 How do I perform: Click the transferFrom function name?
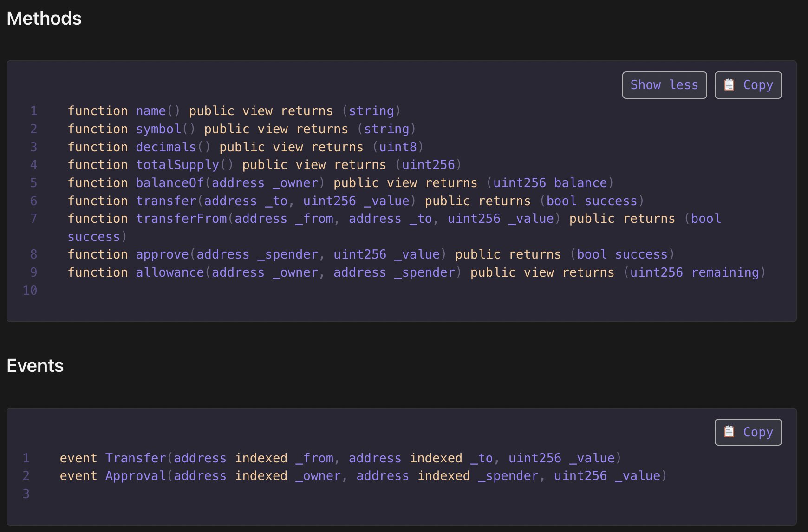pos(181,219)
